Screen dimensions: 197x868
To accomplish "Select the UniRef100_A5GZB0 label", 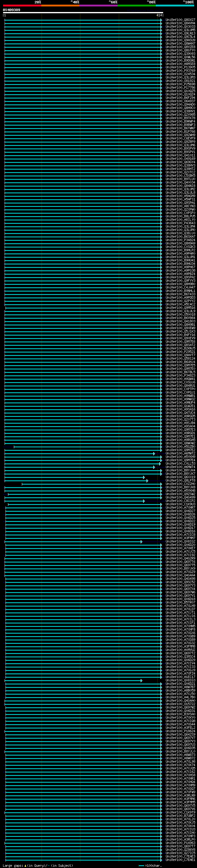I will pos(180,447).
